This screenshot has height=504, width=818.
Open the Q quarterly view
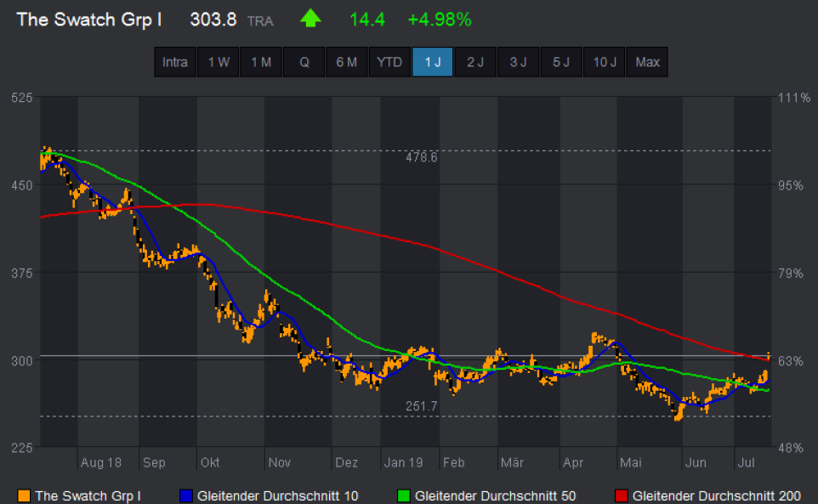tap(304, 61)
